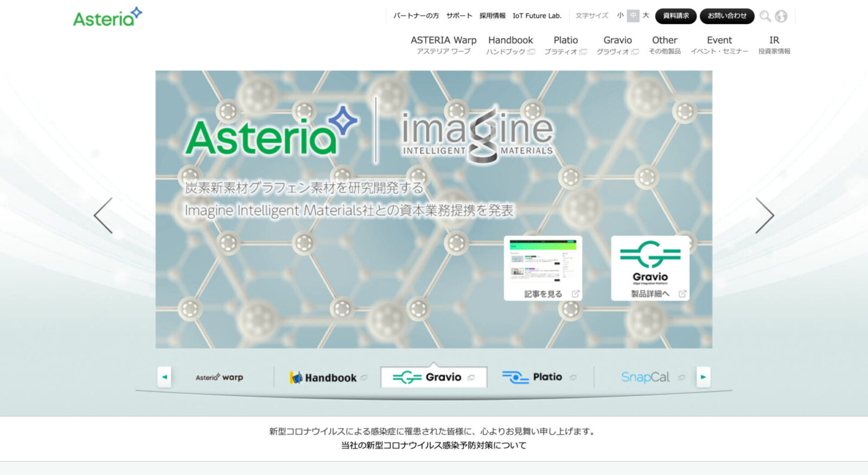Set font size to large (大)
The image size is (868, 475).
(646, 16)
